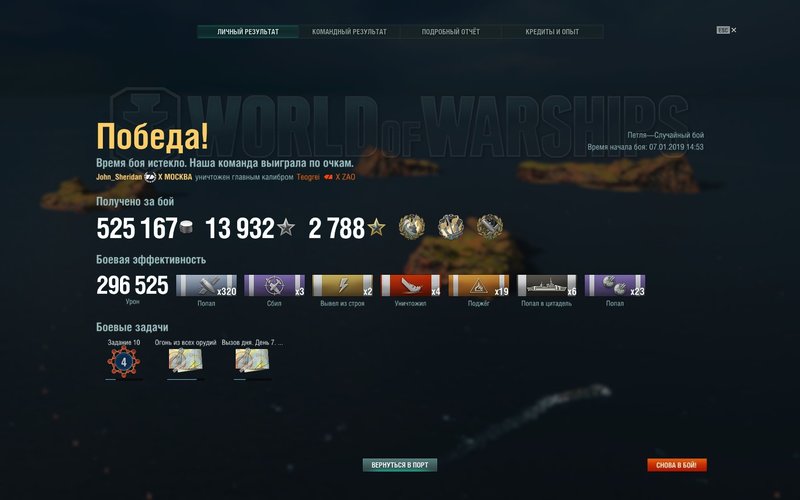Click the x3 planes shot down ribbon
The width and height of the screenshot is (800, 500).
coord(274,285)
